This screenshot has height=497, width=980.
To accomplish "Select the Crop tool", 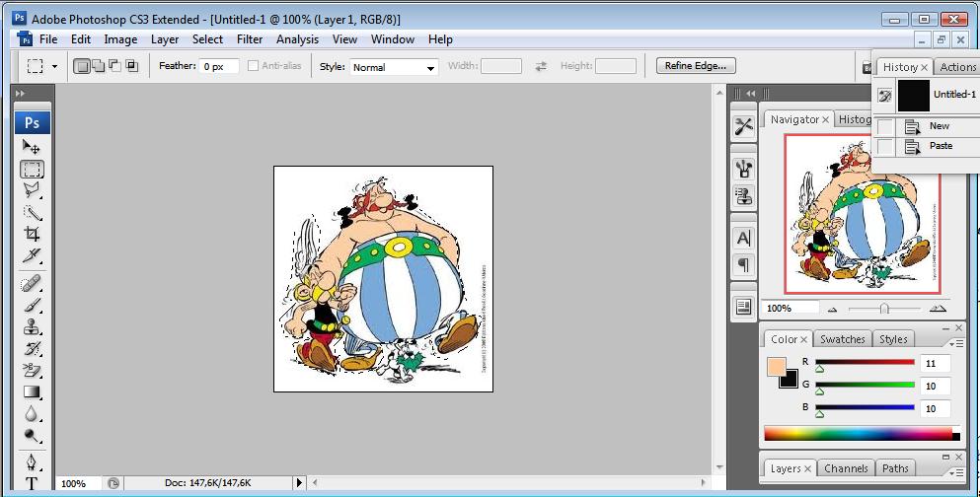I will (32, 234).
